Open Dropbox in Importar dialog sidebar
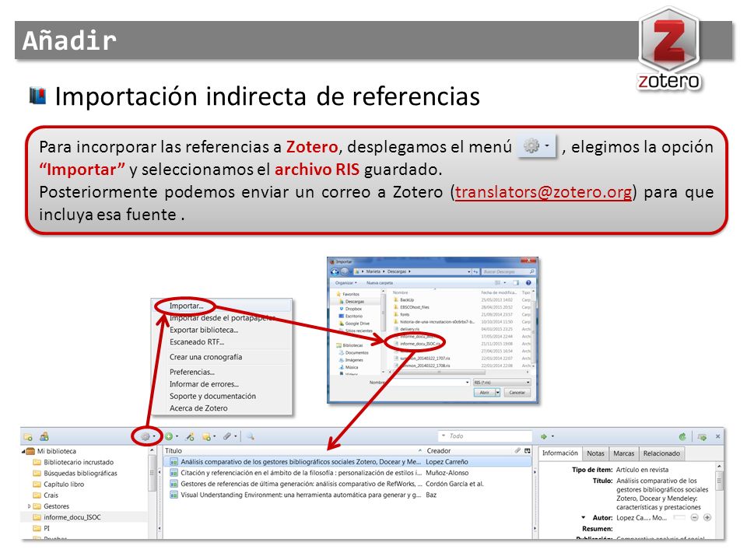 pos(353,309)
